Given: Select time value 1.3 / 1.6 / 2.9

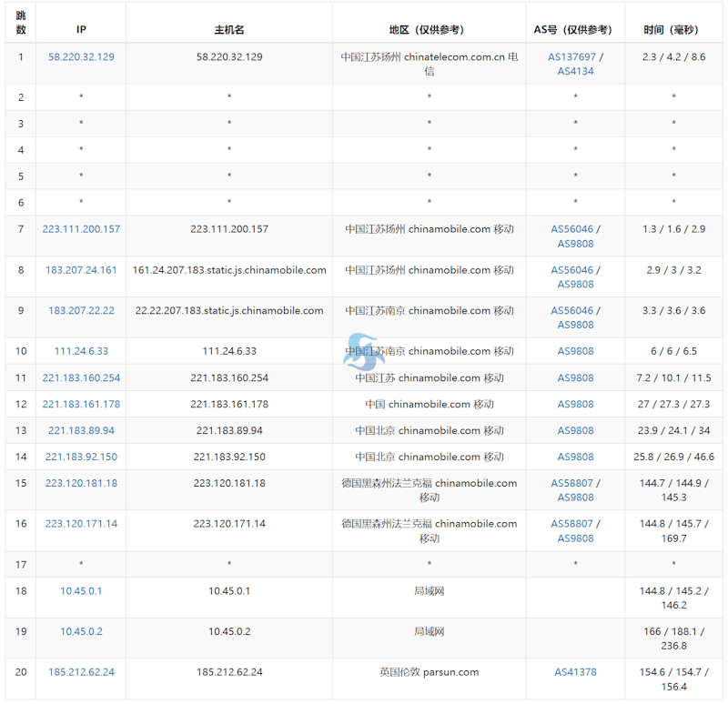Looking at the screenshot, I should [673, 229].
